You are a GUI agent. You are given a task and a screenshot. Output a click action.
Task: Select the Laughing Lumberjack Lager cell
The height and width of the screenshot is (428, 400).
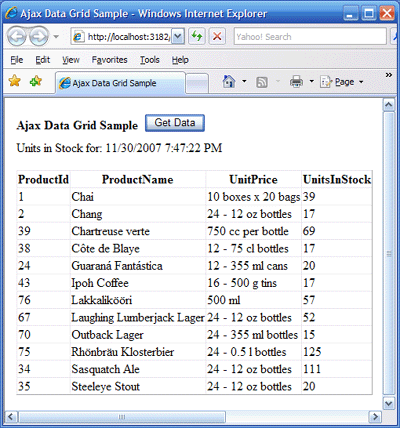(x=137, y=318)
